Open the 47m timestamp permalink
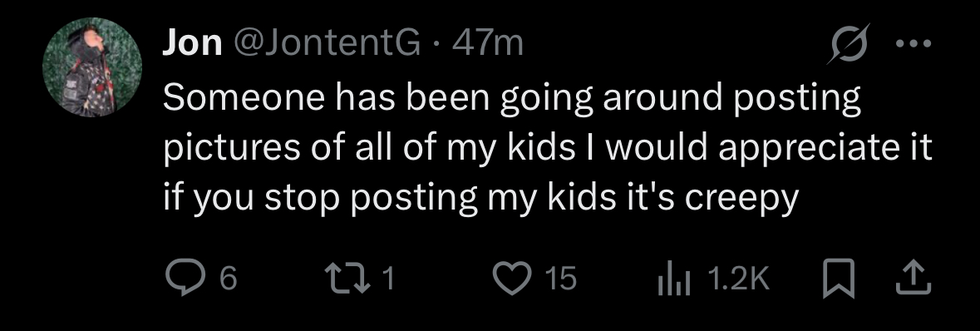The width and height of the screenshot is (980, 331). (488, 43)
